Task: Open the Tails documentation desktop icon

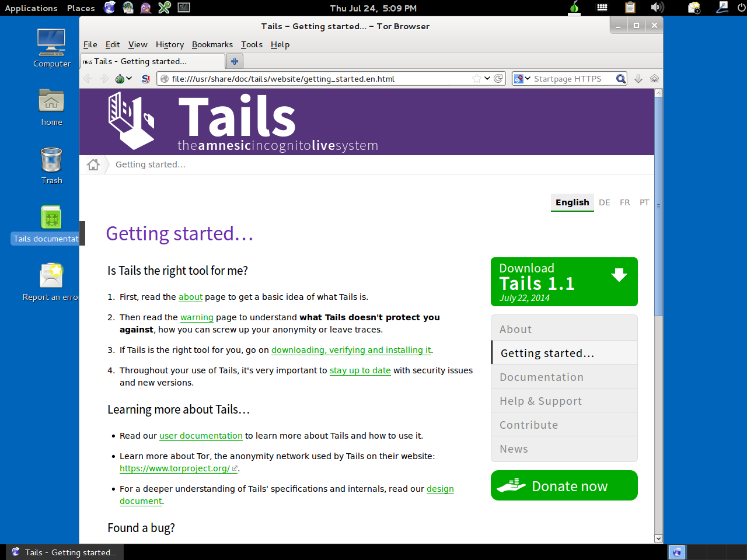Action: [47, 225]
